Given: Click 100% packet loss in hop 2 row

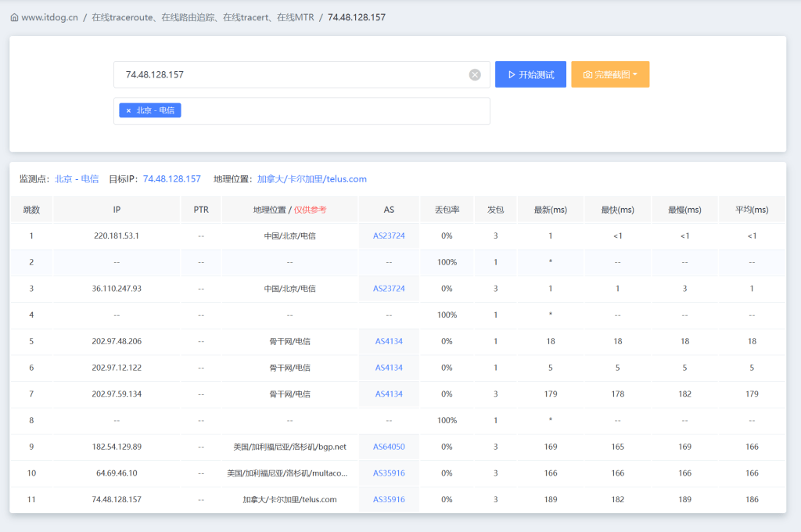Looking at the screenshot, I should pyautogui.click(x=447, y=262).
